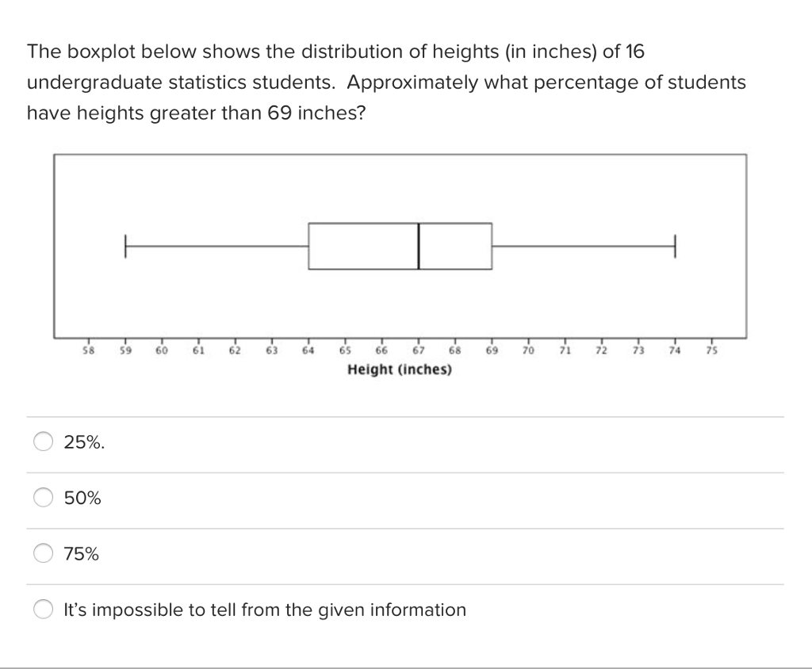The width and height of the screenshot is (812, 669).
Task: Select the 50% answer radio button
Action: coord(44,498)
